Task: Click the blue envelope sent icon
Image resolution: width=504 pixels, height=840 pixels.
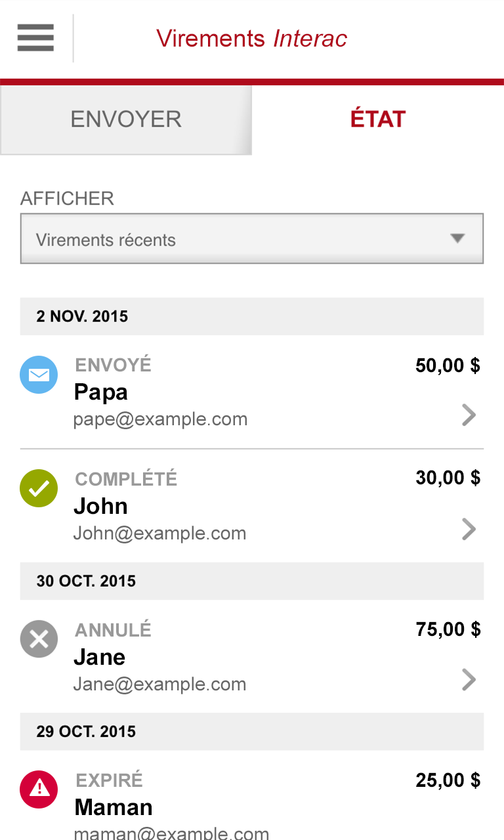Action: 39,375
